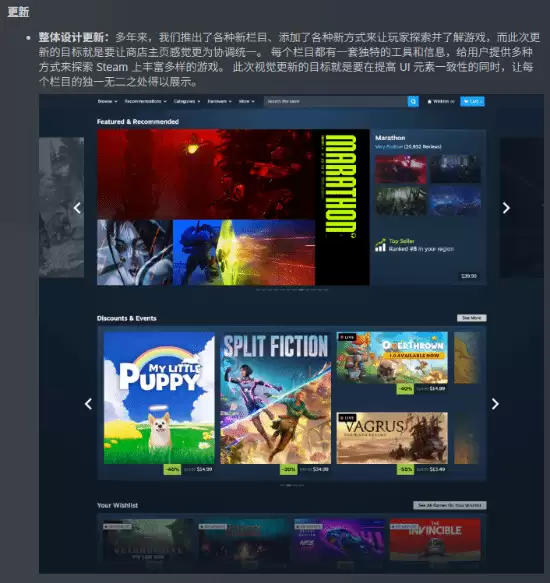Click the woman's face Marathon sub-image
This screenshot has height=583, width=550.
(135, 252)
